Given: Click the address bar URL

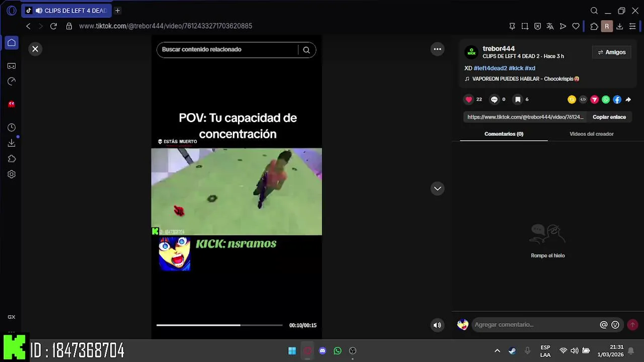Looking at the screenshot, I should 166,26.
